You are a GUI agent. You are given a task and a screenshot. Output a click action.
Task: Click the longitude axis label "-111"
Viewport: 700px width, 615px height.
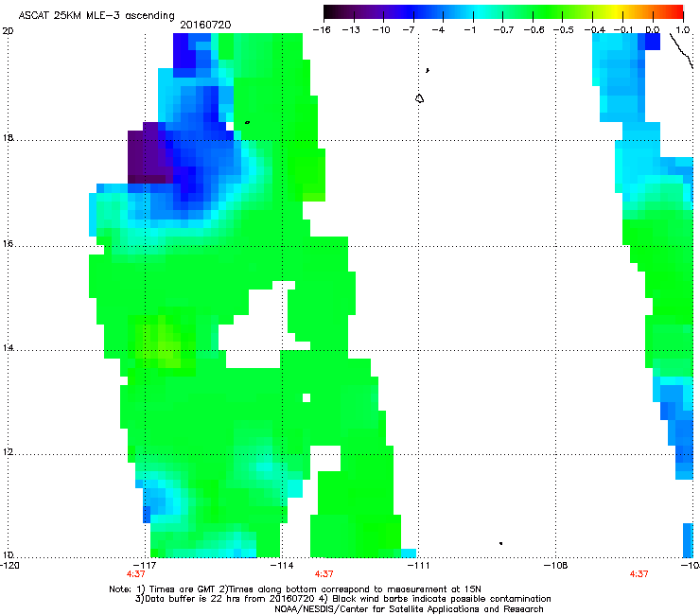point(418,566)
